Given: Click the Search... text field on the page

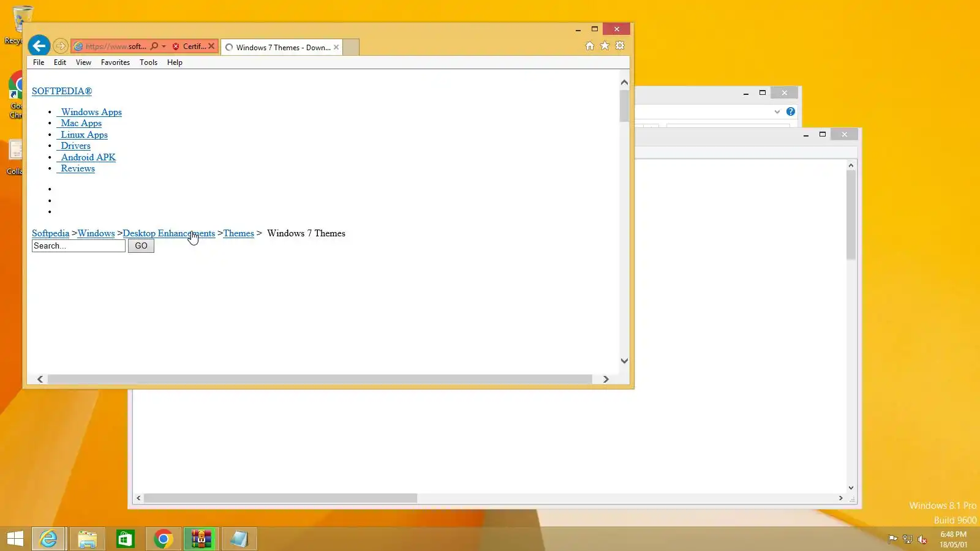Looking at the screenshot, I should tap(78, 246).
